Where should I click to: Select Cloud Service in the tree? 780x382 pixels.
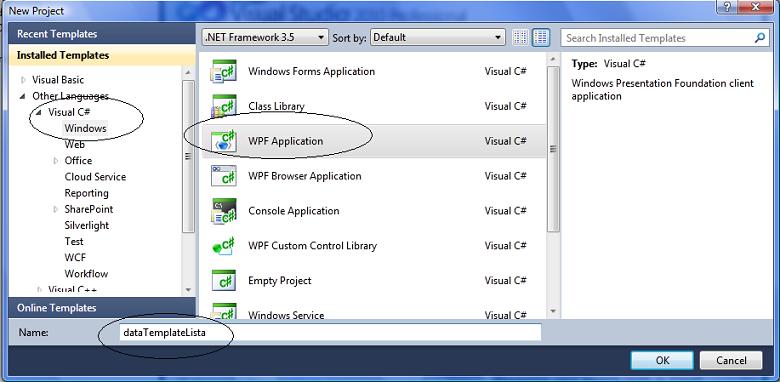(95, 177)
